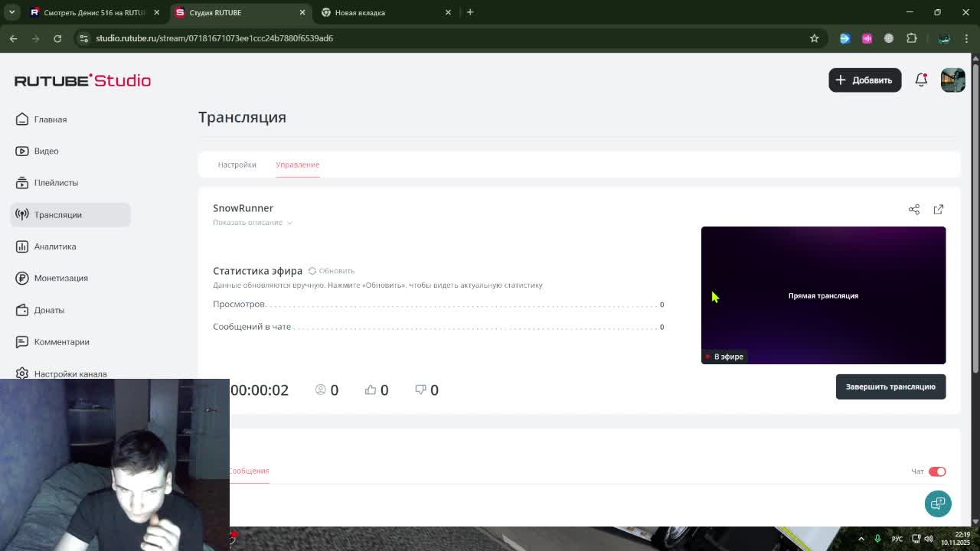The width and height of the screenshot is (980, 551).
Task: Open the network tray icon
Action: click(x=916, y=539)
